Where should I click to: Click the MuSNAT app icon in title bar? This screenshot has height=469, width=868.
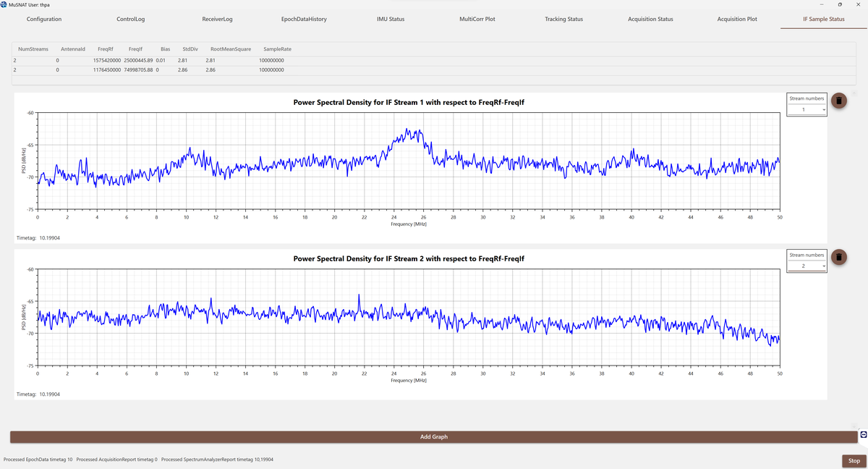pos(4,4)
